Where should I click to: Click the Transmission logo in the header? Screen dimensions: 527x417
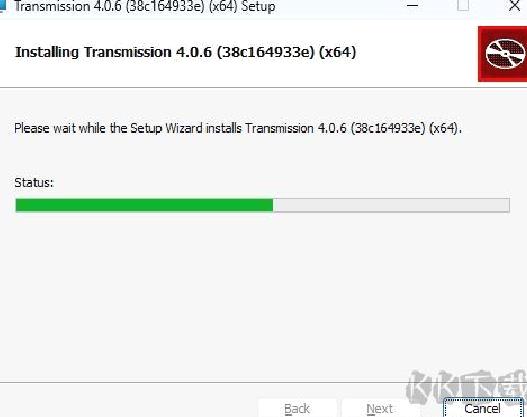503,54
